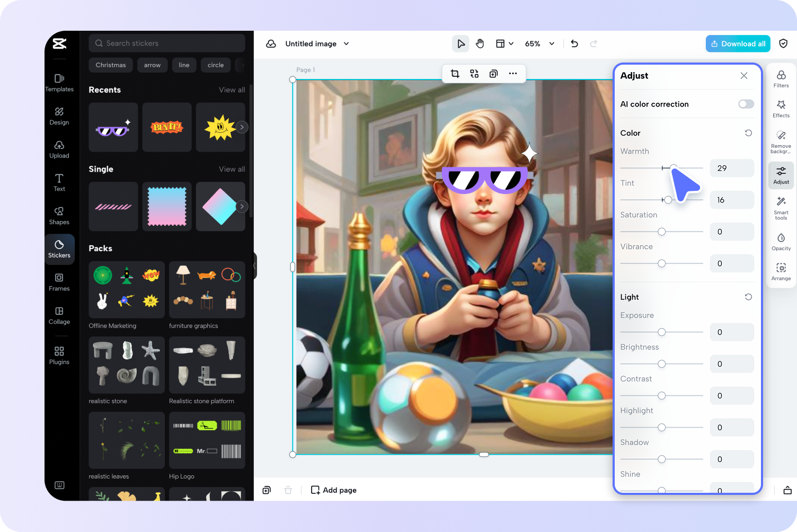The width and height of the screenshot is (797, 532).
Task: Click the Download all button
Action: [738, 44]
